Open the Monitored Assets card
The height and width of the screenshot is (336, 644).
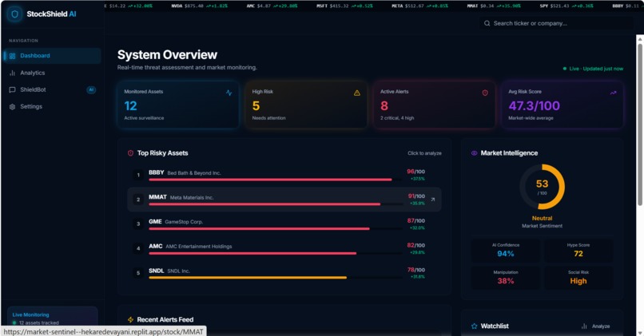[x=178, y=105]
